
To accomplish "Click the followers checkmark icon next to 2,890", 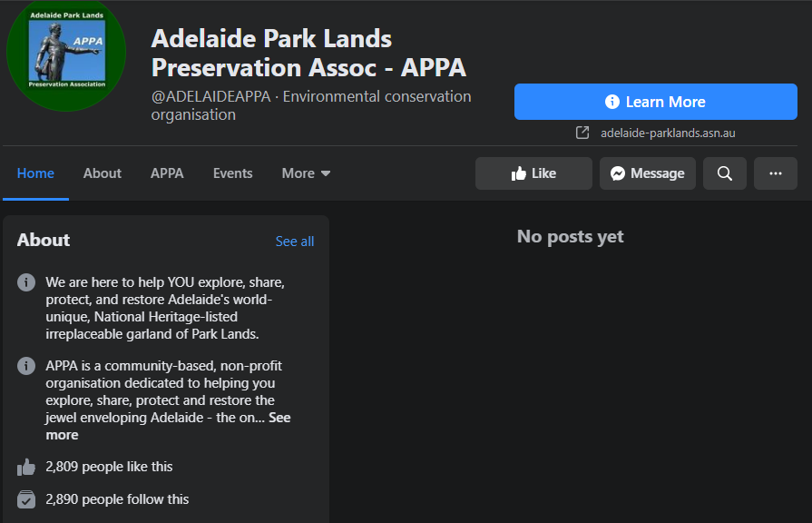I will (25, 498).
